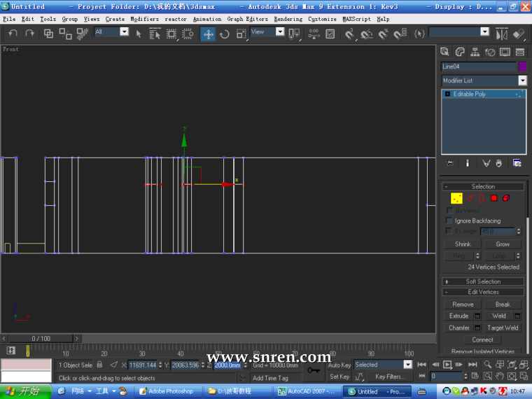Screen dimensions: 532x399
Task: Open the File menu
Action: click(x=9, y=20)
